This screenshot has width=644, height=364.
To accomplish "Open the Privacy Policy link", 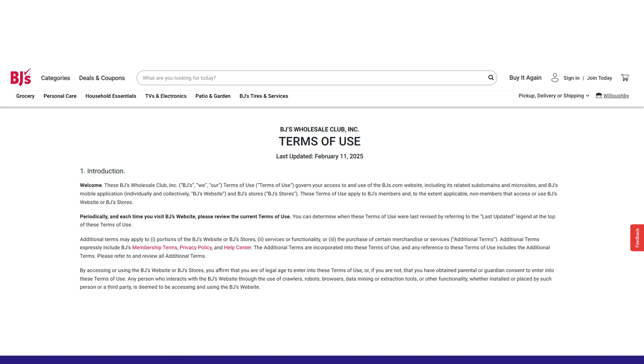I will [x=196, y=248].
